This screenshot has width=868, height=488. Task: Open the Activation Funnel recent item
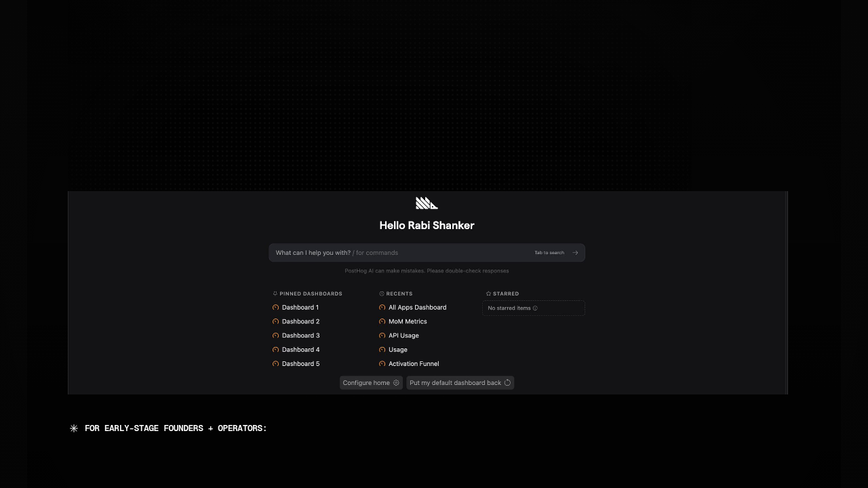pos(414,364)
